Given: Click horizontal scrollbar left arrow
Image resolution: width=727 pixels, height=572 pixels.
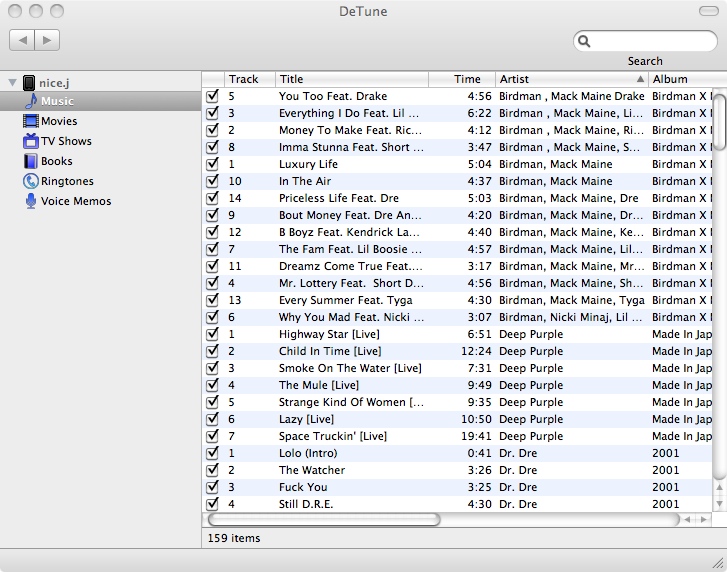Looking at the screenshot, I should 688,520.
